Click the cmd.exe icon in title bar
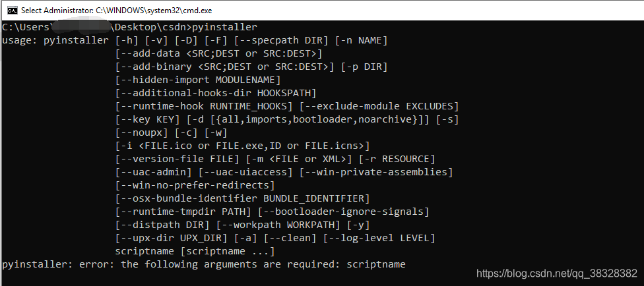This screenshot has height=286, width=644. pos(12,11)
